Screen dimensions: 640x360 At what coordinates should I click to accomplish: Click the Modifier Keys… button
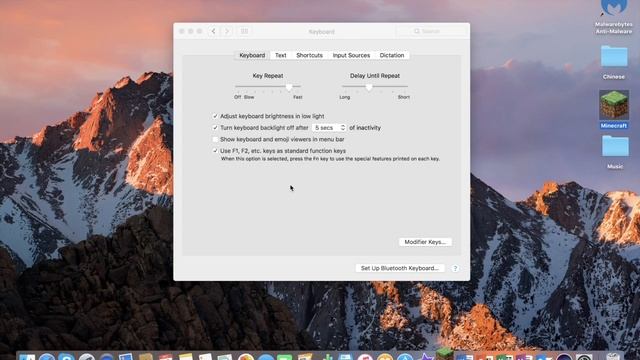pos(425,242)
